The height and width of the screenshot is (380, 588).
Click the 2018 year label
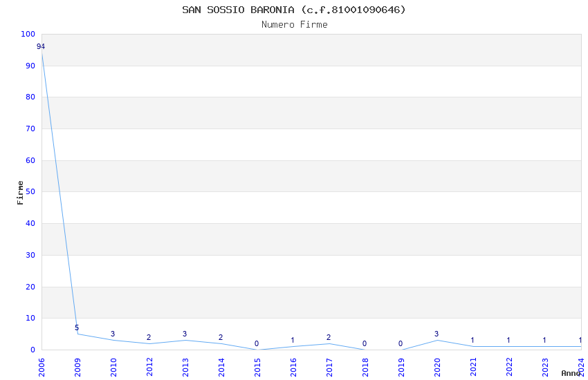[x=365, y=368]
